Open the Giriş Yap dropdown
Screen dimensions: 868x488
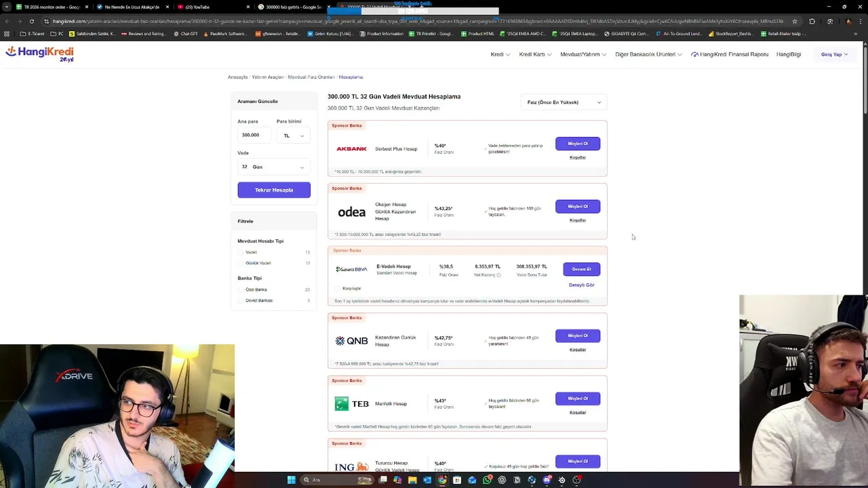[834, 54]
